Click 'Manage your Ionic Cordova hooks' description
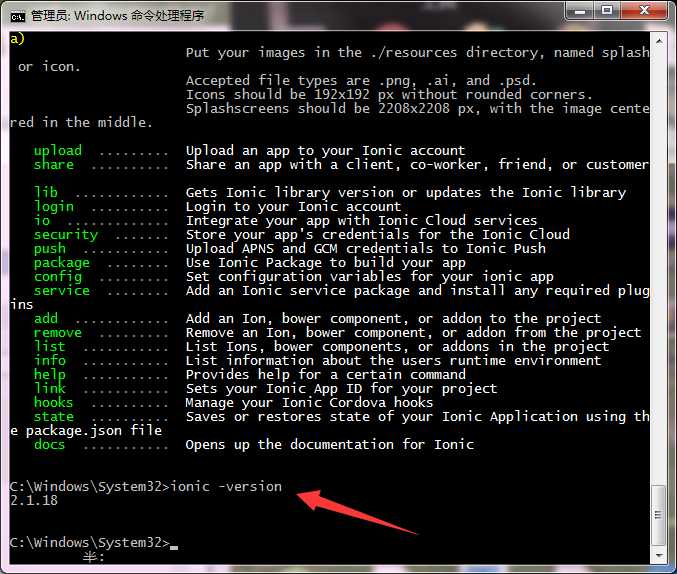 309,403
